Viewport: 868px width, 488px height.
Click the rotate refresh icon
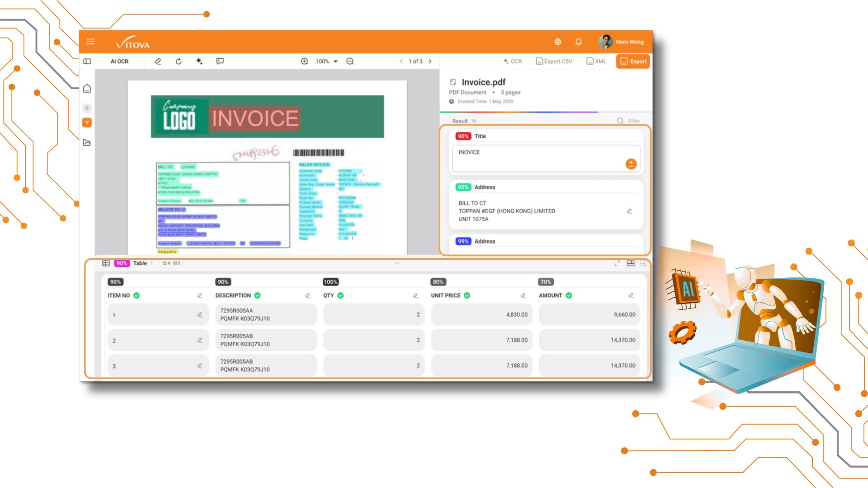coord(179,61)
